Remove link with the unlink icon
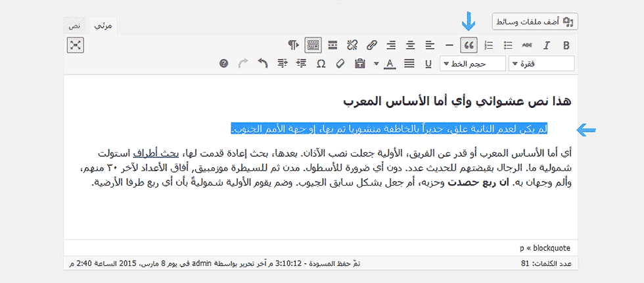The image size is (644, 283). [352, 45]
